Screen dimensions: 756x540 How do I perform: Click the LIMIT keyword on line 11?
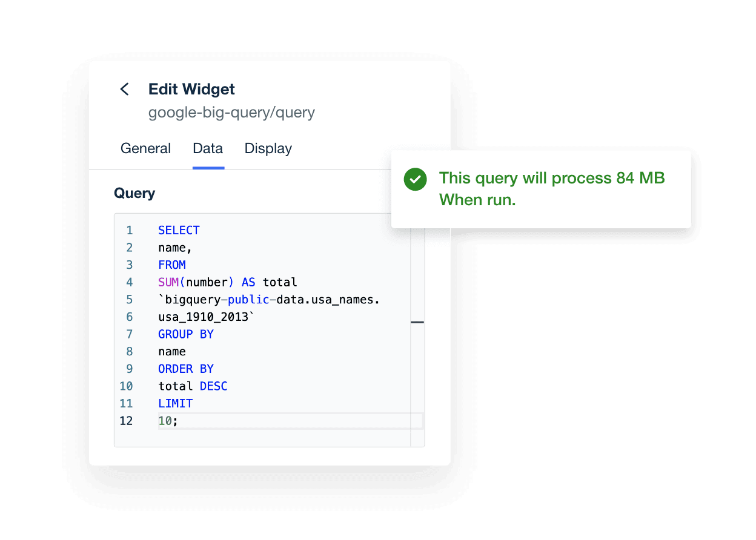(175, 403)
